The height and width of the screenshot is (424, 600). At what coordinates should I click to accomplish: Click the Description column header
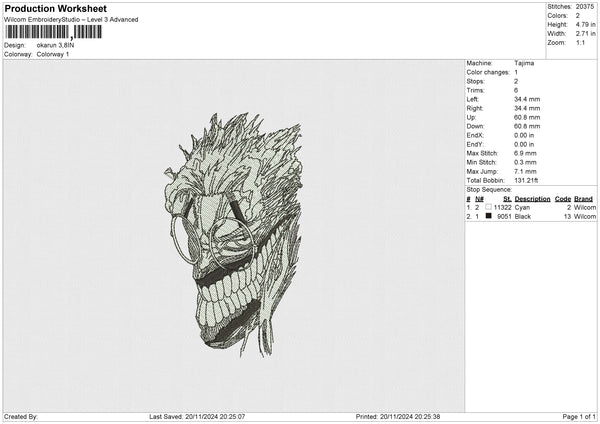tap(532, 199)
